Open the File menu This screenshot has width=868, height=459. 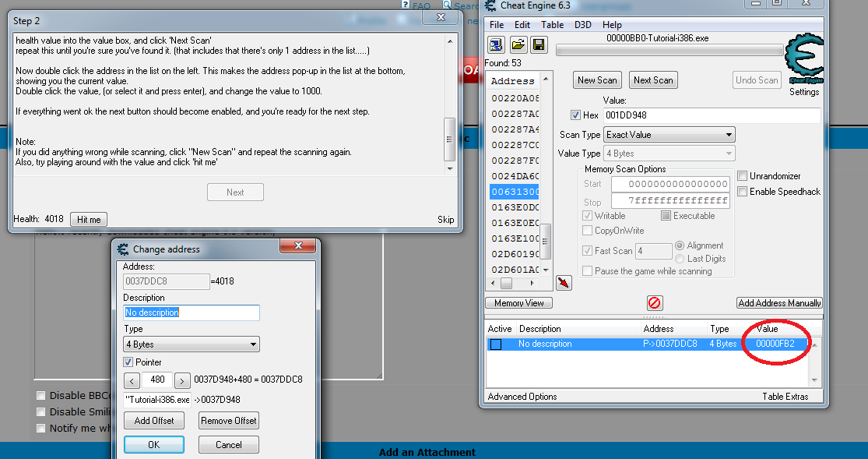point(497,25)
